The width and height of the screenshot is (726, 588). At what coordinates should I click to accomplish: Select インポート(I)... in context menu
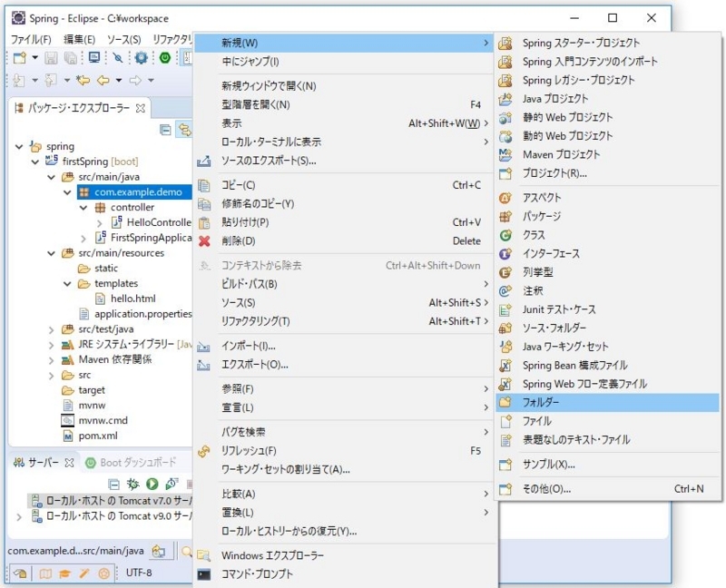[x=344, y=347]
